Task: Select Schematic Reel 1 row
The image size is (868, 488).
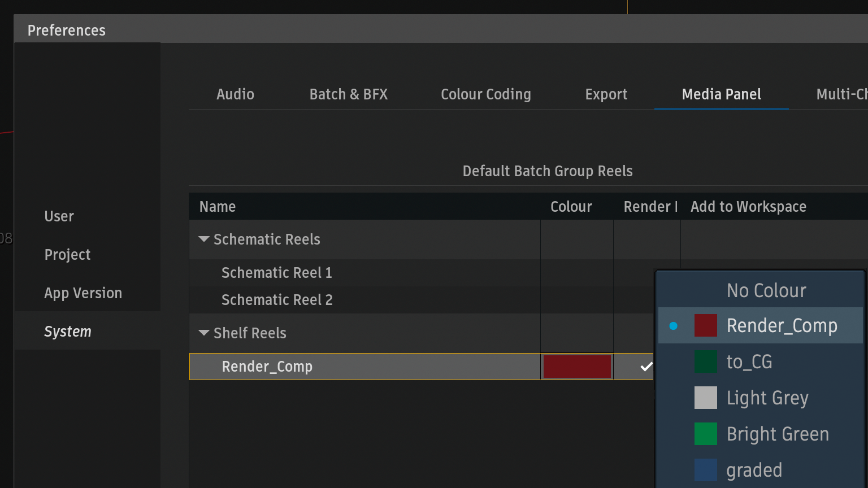Action: click(x=276, y=273)
